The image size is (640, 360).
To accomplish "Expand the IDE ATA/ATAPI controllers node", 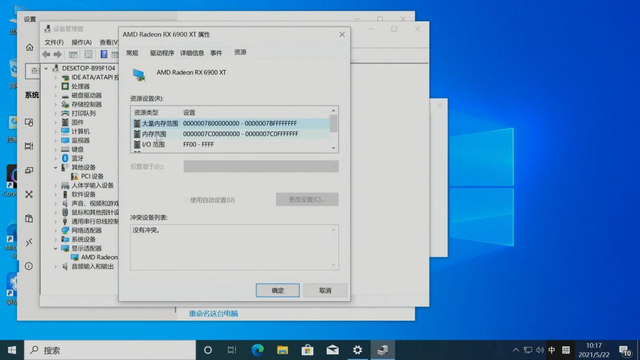I will tap(56, 77).
